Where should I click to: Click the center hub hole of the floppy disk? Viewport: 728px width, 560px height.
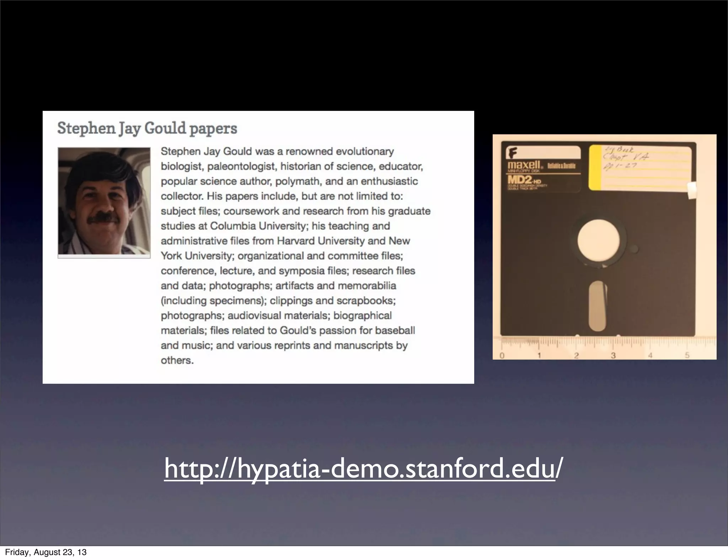click(599, 240)
